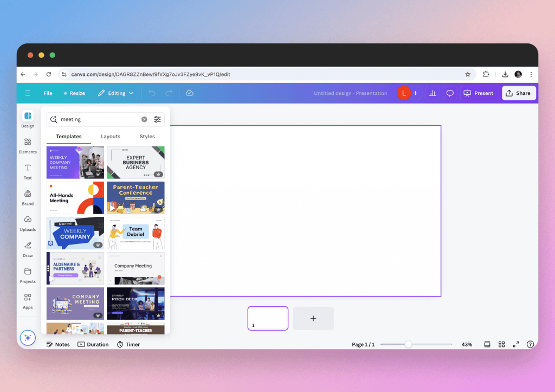The image size is (555, 392).
Task: Select gray Company Meeting template
Action: click(135, 268)
